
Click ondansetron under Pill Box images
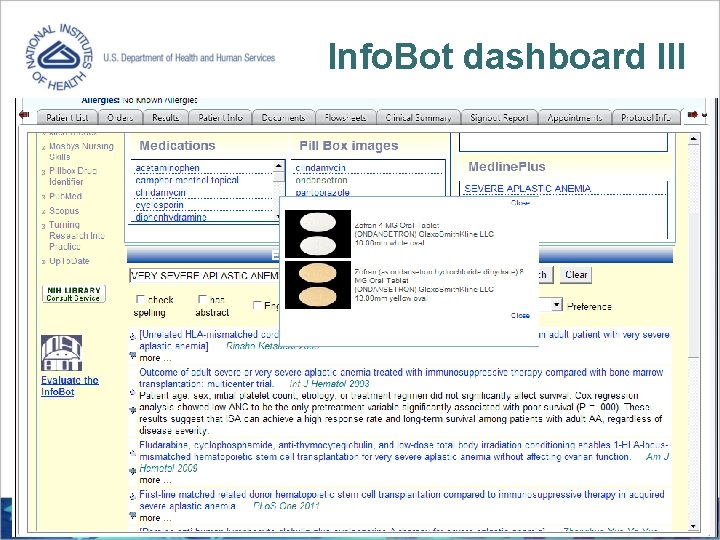point(321,180)
